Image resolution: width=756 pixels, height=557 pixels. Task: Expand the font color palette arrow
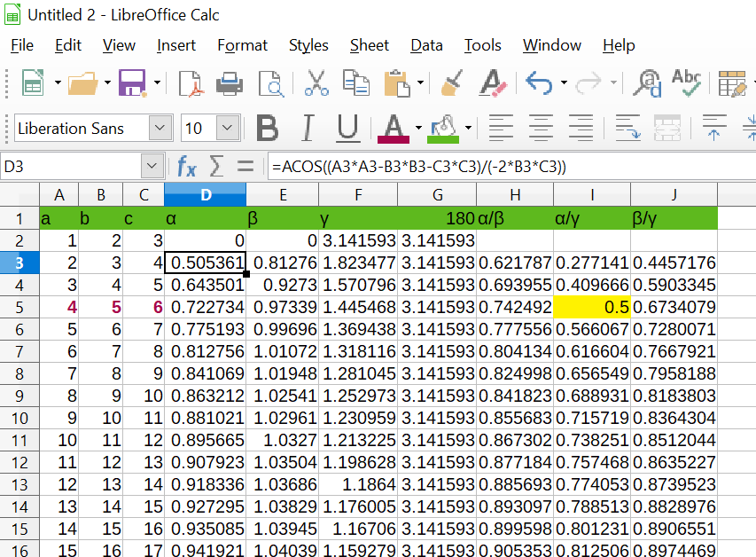[x=418, y=129]
